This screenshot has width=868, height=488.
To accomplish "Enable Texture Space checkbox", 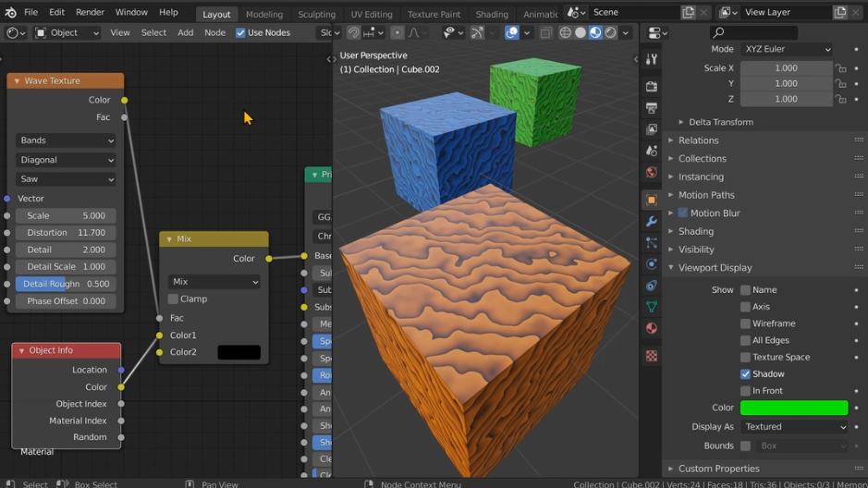I will pos(745,357).
